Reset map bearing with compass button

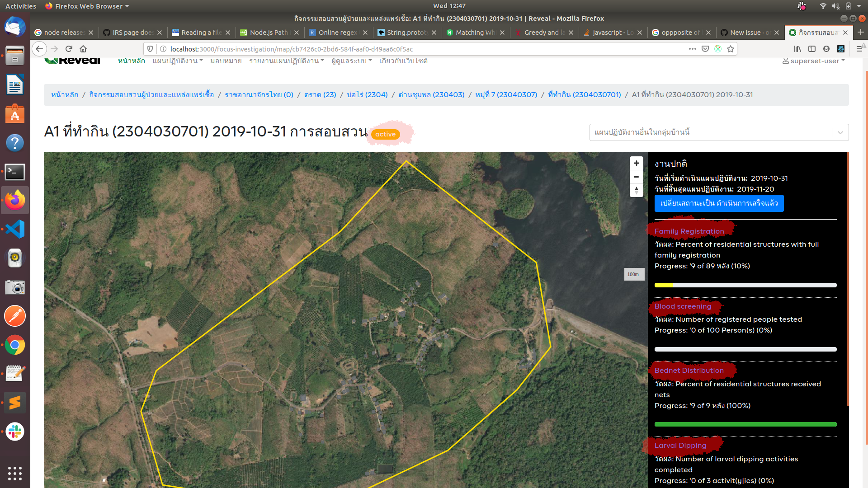click(636, 190)
